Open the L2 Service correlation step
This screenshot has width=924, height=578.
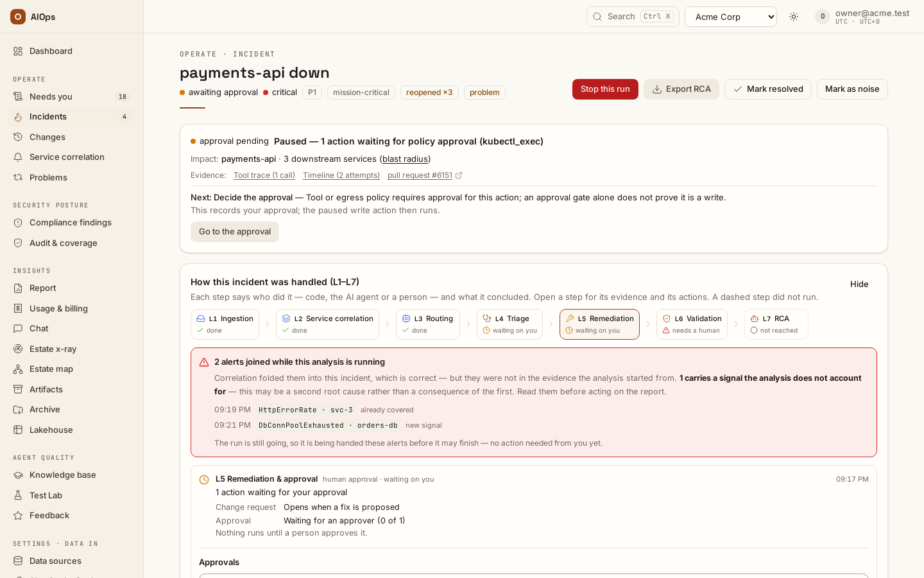pos(327,324)
